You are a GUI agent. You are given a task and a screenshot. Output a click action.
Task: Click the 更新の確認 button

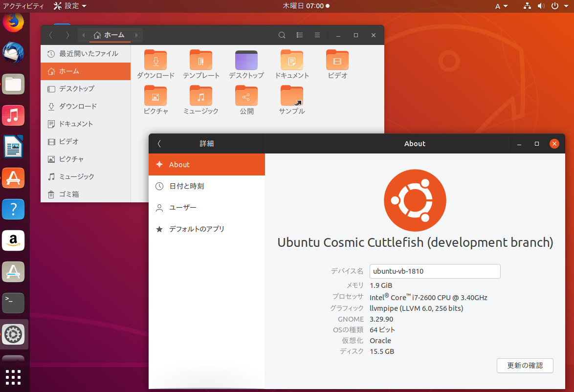pos(525,365)
